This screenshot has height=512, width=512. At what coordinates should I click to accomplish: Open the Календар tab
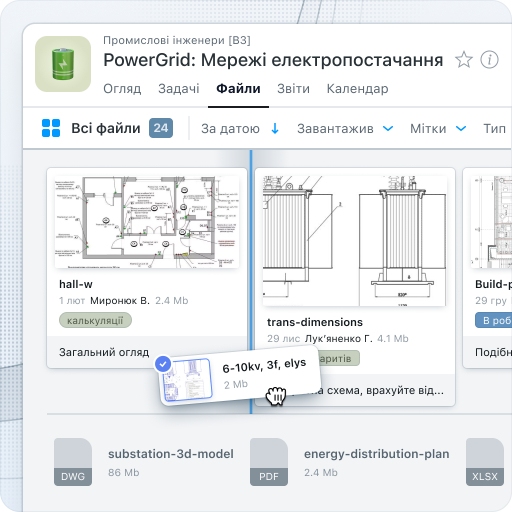tap(357, 89)
